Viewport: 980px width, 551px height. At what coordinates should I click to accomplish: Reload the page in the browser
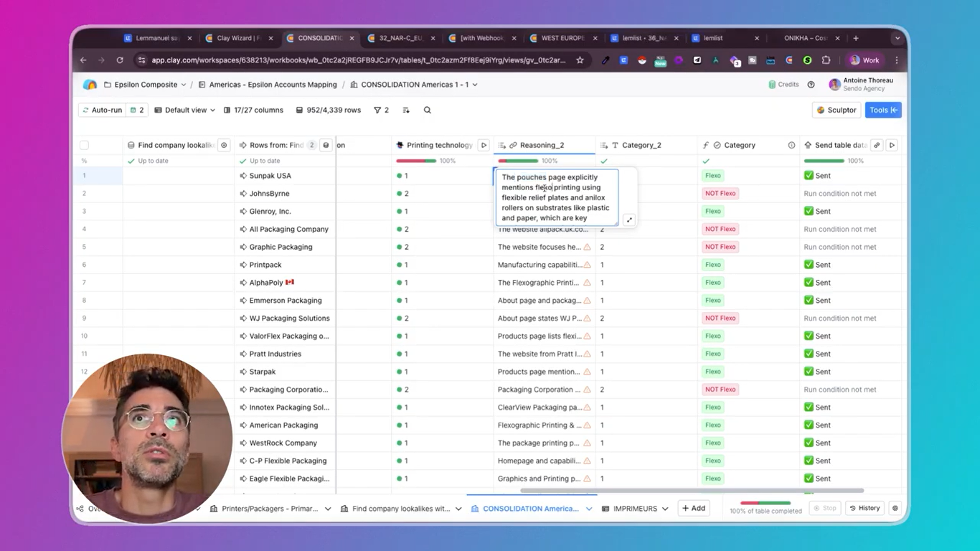pos(120,60)
